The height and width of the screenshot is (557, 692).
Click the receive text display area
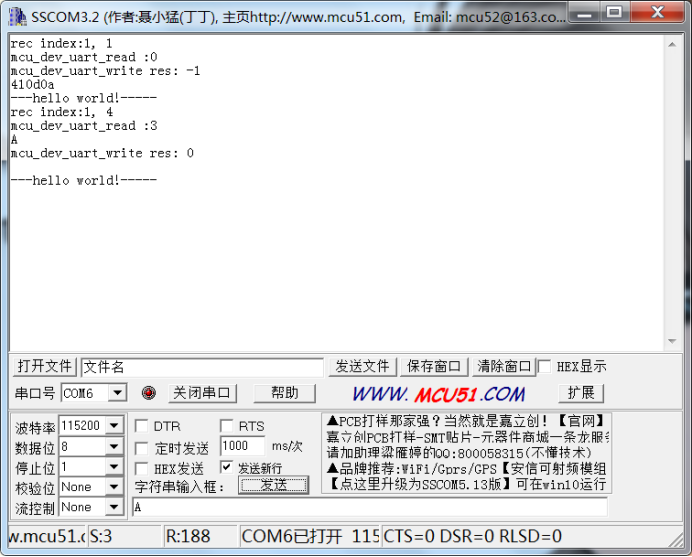(337, 192)
